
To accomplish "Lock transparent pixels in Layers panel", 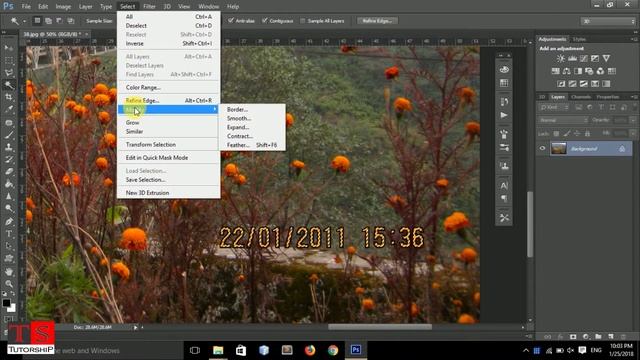I will click(556, 133).
